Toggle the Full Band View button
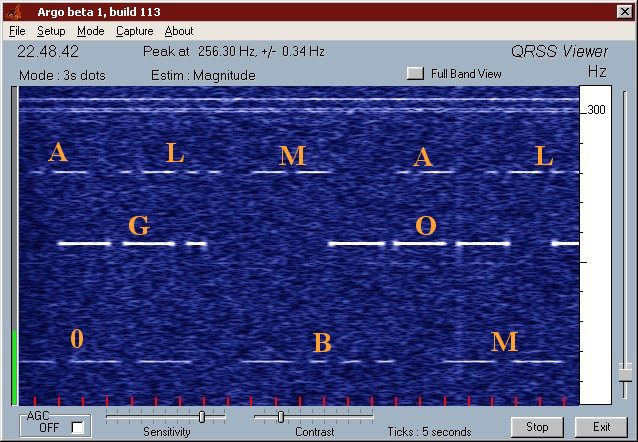Screen dimensions: 638x442 point(415,73)
